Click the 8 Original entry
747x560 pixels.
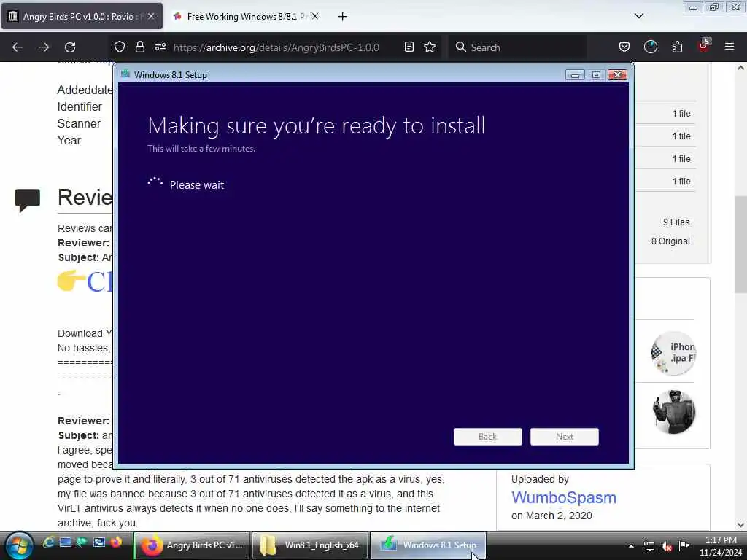pos(670,241)
